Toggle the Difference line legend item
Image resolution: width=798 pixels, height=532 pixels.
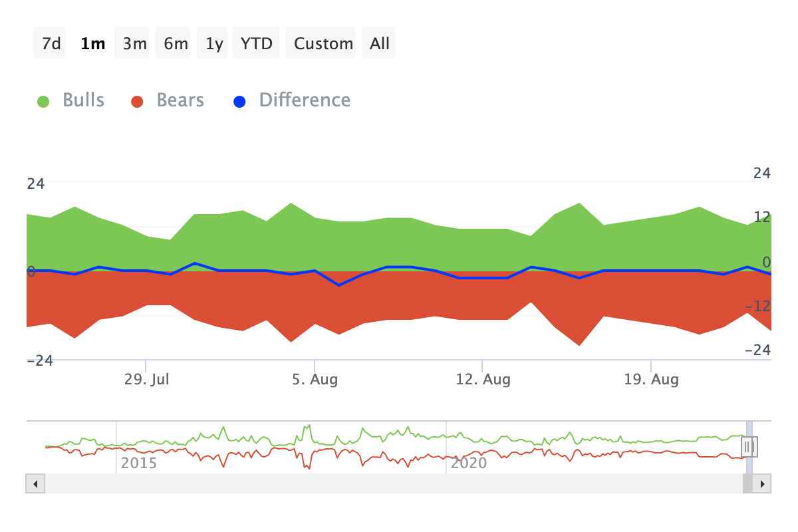coord(305,100)
